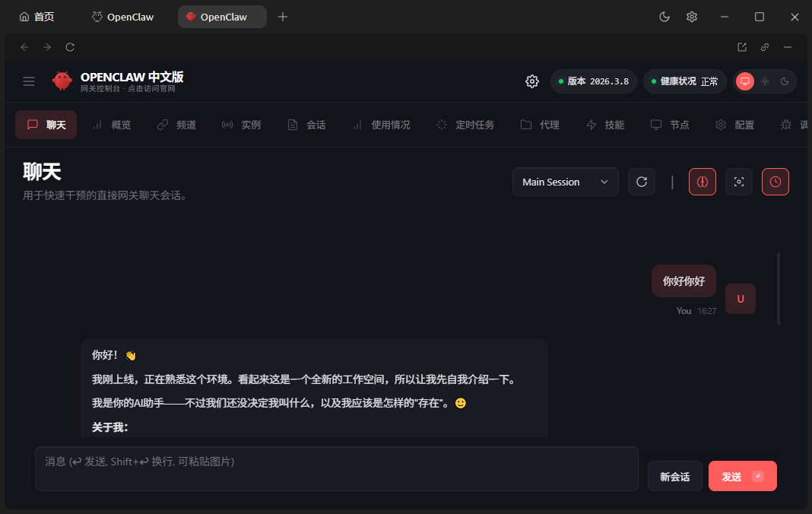Open the 代理 agents tab
Image resolution: width=812 pixels, height=514 pixels.
click(x=540, y=125)
